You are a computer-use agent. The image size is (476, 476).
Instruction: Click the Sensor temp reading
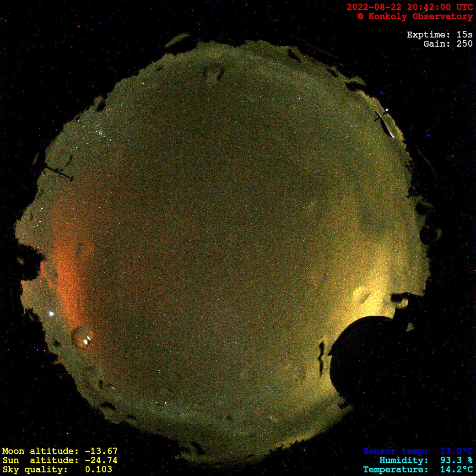coord(418,451)
